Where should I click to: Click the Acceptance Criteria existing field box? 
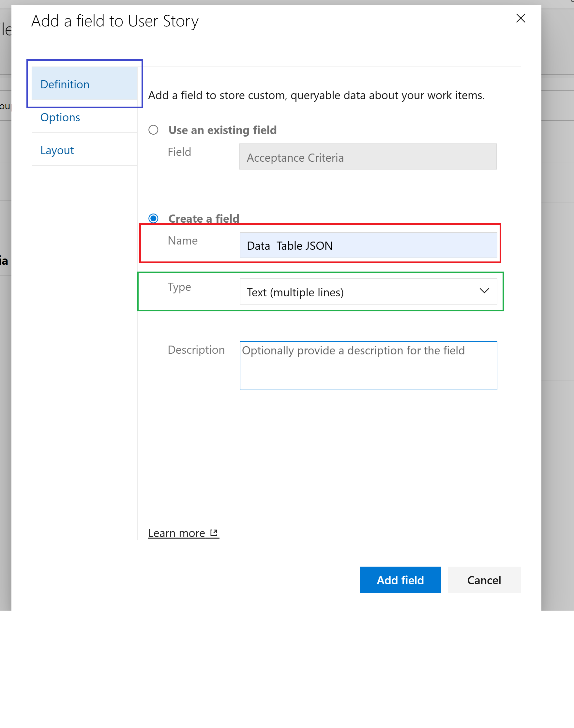(368, 157)
